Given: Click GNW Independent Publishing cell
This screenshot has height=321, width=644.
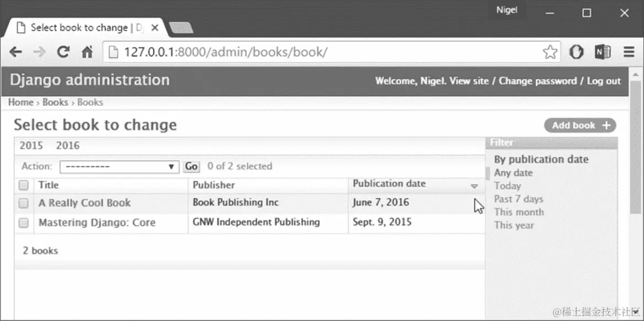Looking at the screenshot, I should coord(256,222).
